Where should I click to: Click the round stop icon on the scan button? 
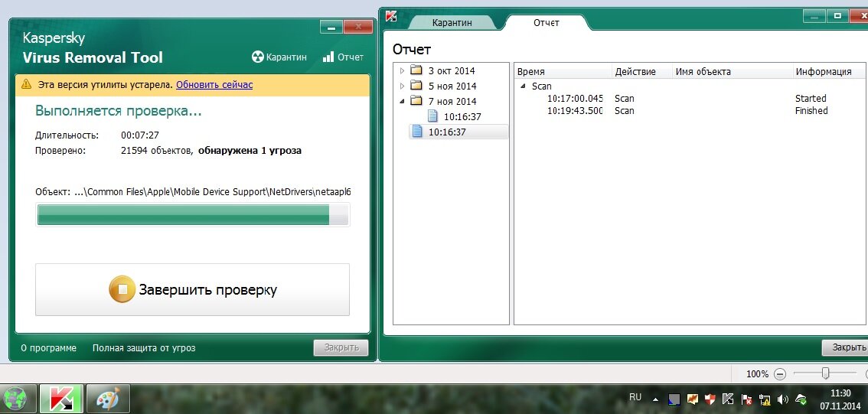122,289
